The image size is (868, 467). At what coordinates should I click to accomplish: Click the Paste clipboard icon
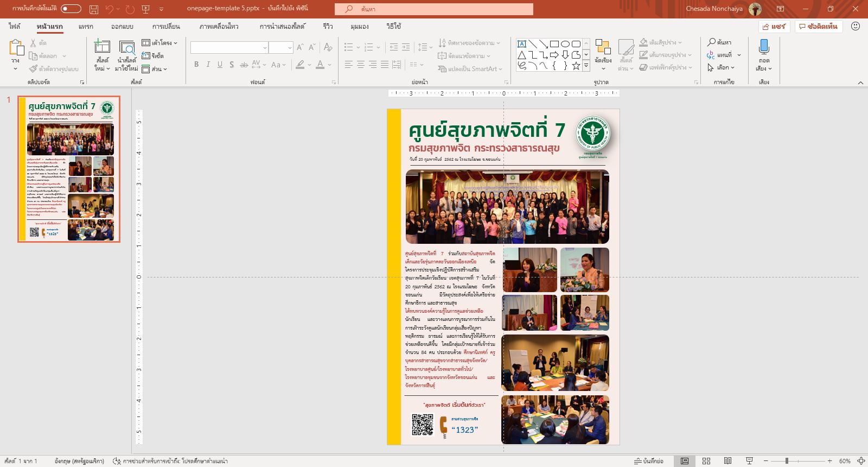(16, 48)
